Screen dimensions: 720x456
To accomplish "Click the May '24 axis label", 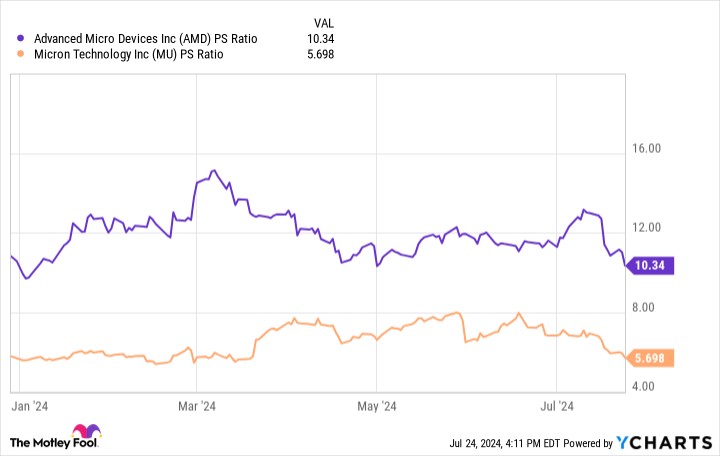I will (x=375, y=406).
